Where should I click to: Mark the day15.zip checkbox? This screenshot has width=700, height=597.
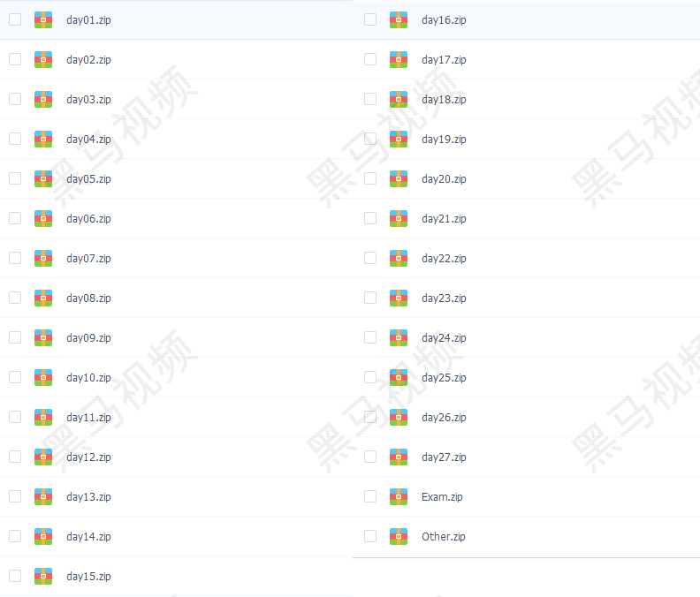coord(15,576)
